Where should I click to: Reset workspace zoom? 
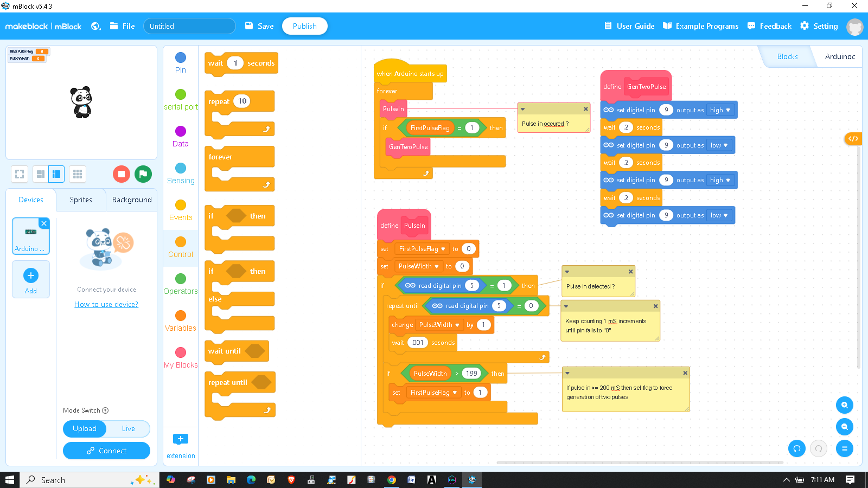pyautogui.click(x=845, y=448)
